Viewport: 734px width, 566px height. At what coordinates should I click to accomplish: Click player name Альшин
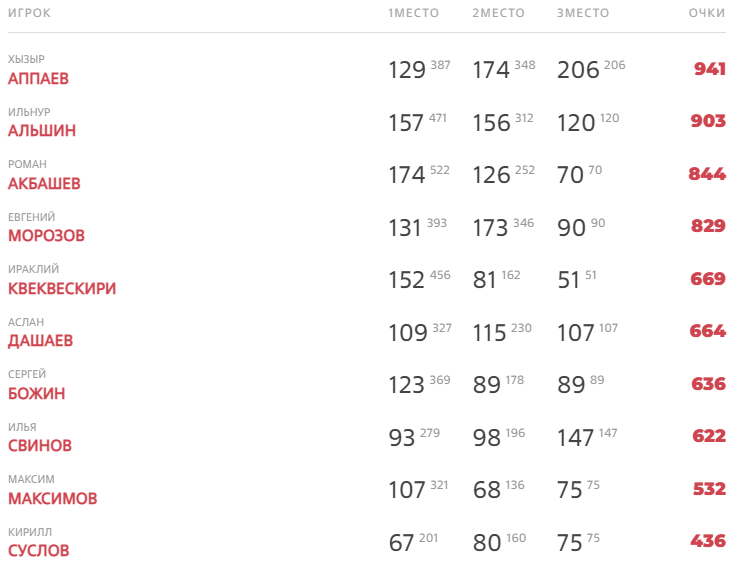(41, 131)
